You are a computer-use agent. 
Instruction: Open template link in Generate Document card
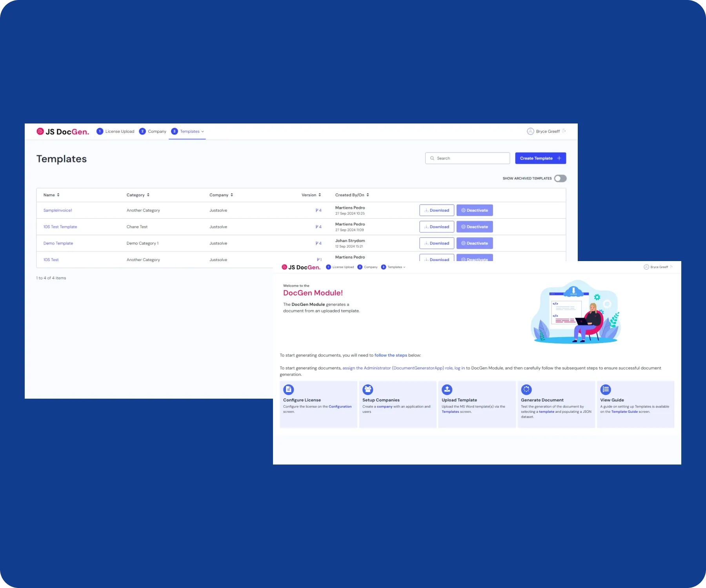click(547, 412)
